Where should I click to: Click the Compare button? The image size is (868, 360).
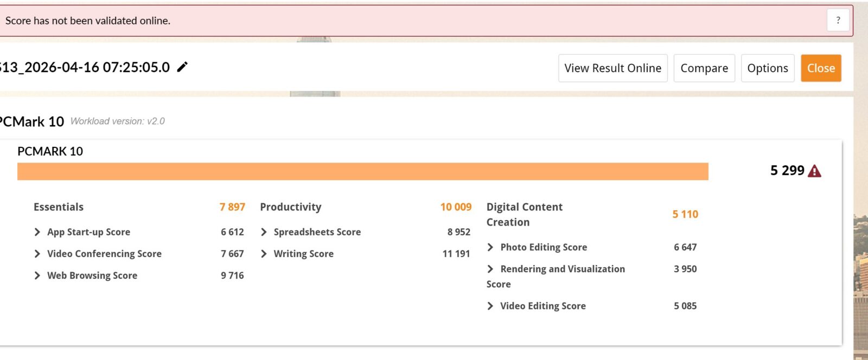pyautogui.click(x=704, y=68)
